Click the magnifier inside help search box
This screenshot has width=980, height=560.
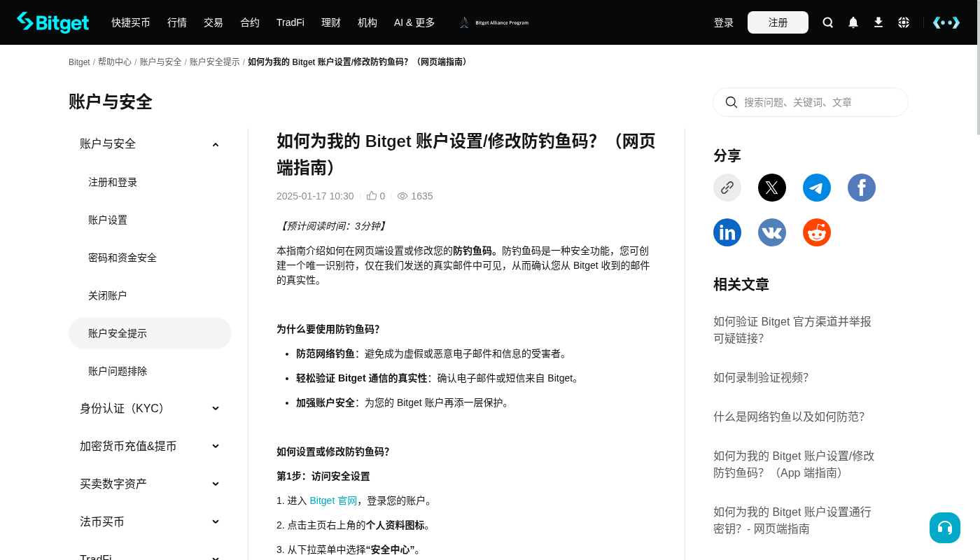click(731, 102)
